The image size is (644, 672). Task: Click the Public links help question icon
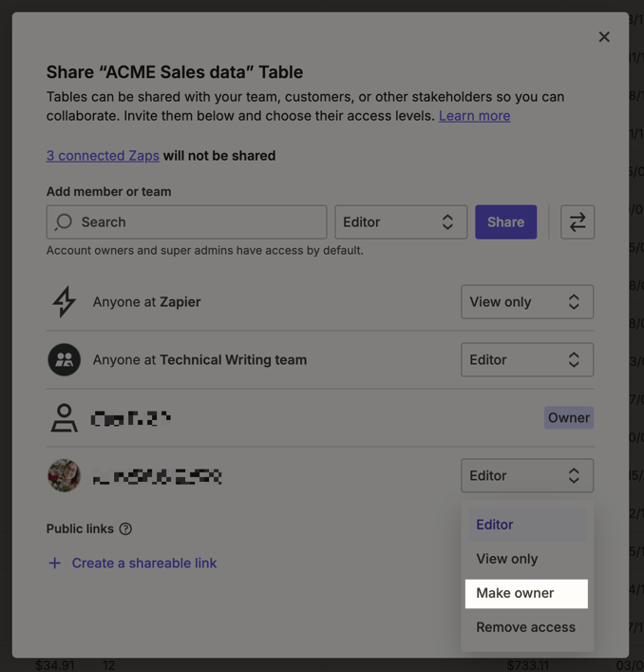pyautogui.click(x=125, y=529)
